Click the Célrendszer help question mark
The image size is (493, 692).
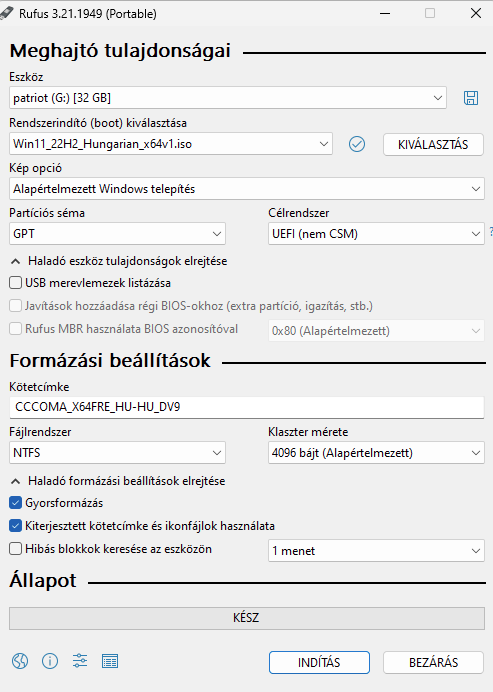pos(491,232)
